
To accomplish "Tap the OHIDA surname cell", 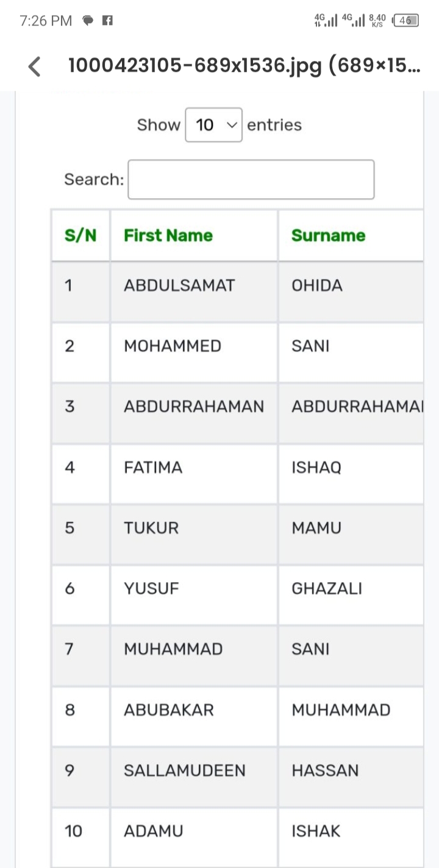I will (x=317, y=285).
